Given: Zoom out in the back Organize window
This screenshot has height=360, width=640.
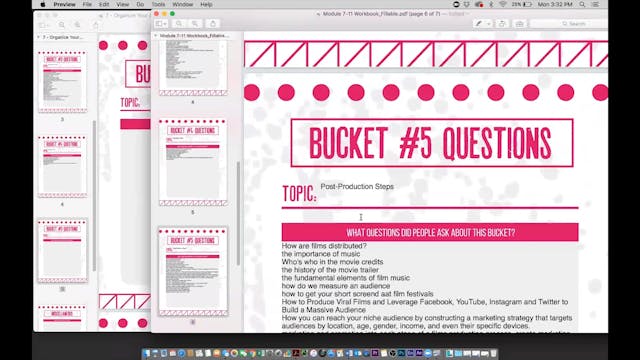Looking at the screenshot, I should (62, 25).
